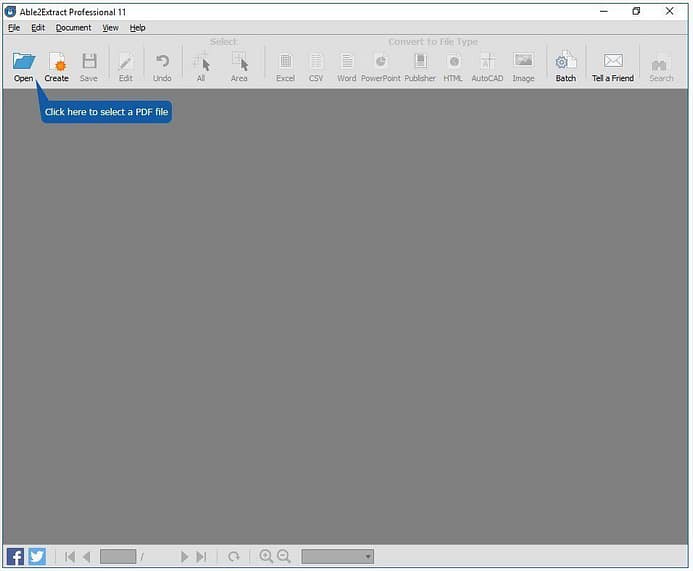Close the Able2Extract window
Image resolution: width=693 pixels, height=571 pixels.
click(670, 11)
